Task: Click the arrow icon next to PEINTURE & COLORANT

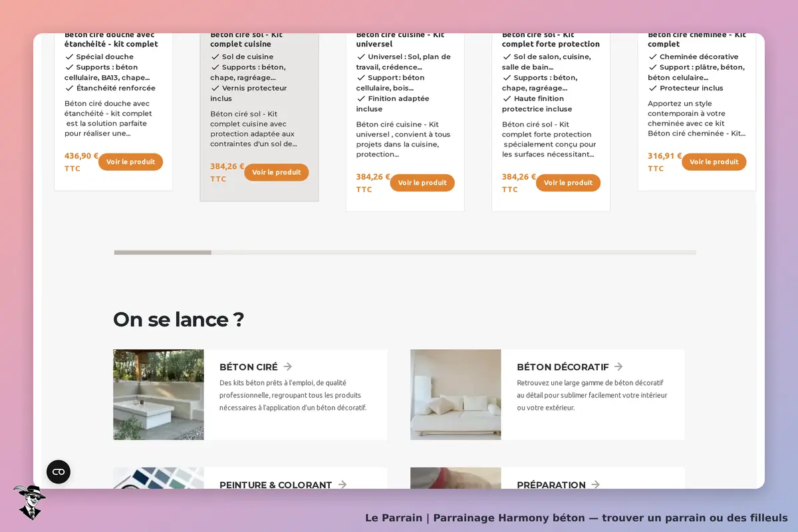Action: point(342,485)
